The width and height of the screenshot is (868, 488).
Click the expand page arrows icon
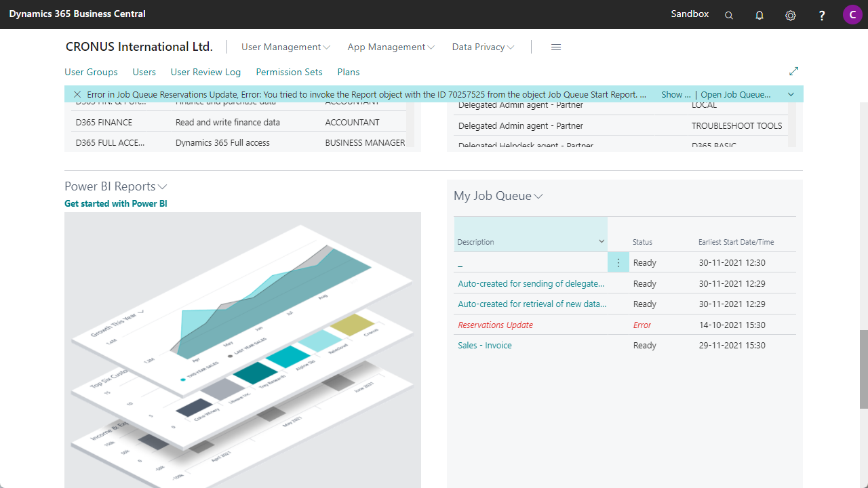[794, 71]
